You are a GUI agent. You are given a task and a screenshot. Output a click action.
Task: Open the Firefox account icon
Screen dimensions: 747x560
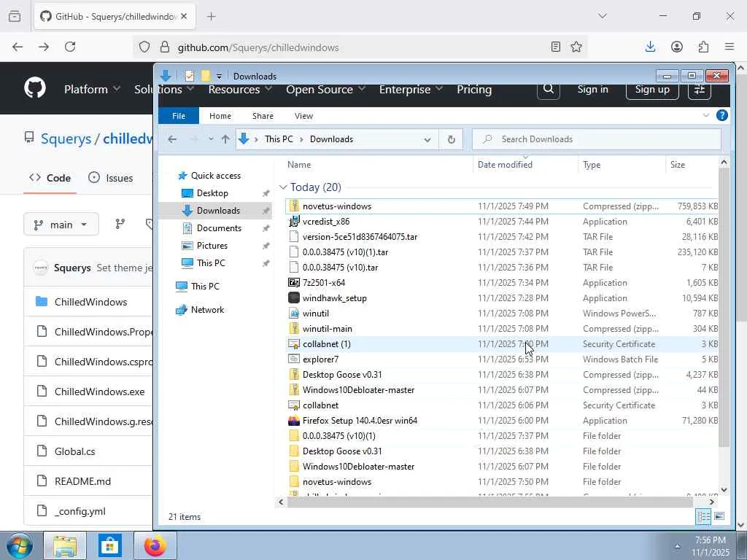pos(676,47)
